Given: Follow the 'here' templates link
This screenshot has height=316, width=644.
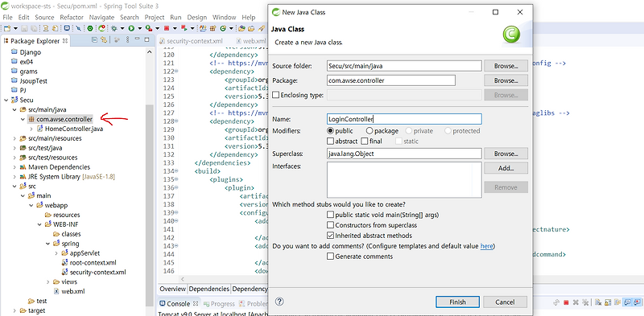Looking at the screenshot, I should click(486, 246).
